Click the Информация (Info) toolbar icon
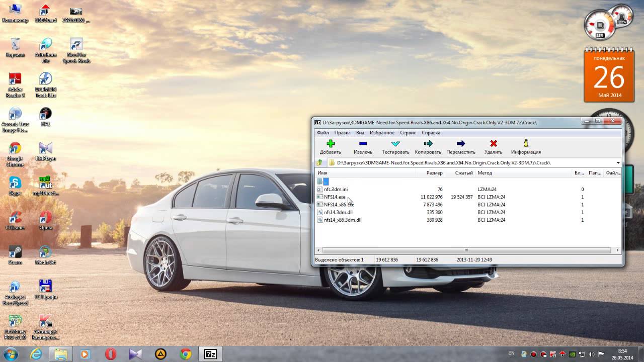 pyautogui.click(x=526, y=144)
